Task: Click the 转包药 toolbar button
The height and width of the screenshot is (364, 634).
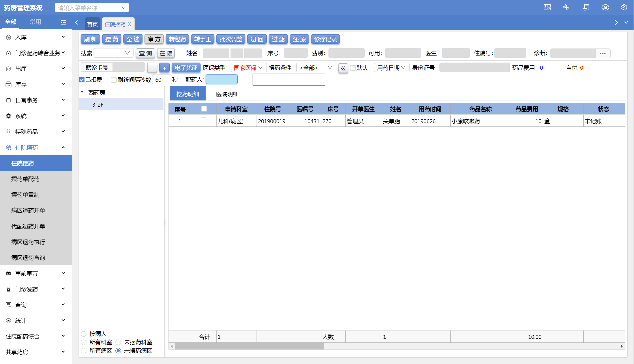Action: point(177,39)
